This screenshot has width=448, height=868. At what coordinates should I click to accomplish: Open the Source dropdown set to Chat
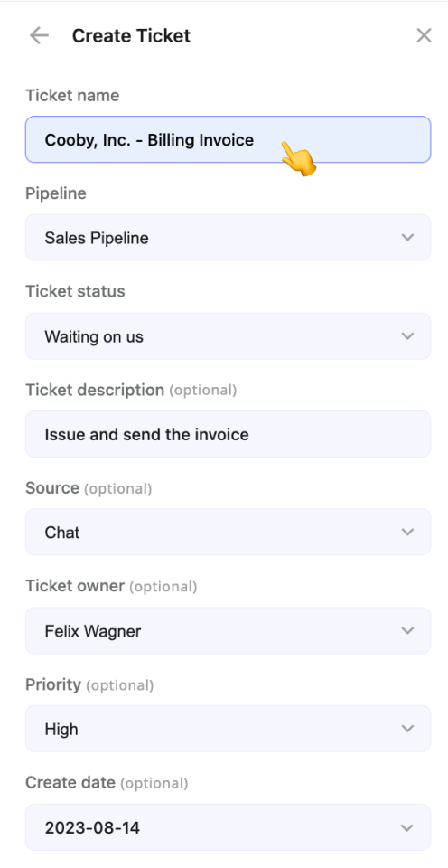click(x=228, y=532)
